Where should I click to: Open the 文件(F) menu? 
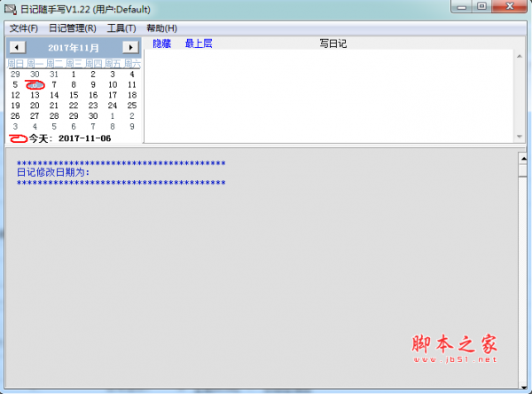(x=23, y=28)
